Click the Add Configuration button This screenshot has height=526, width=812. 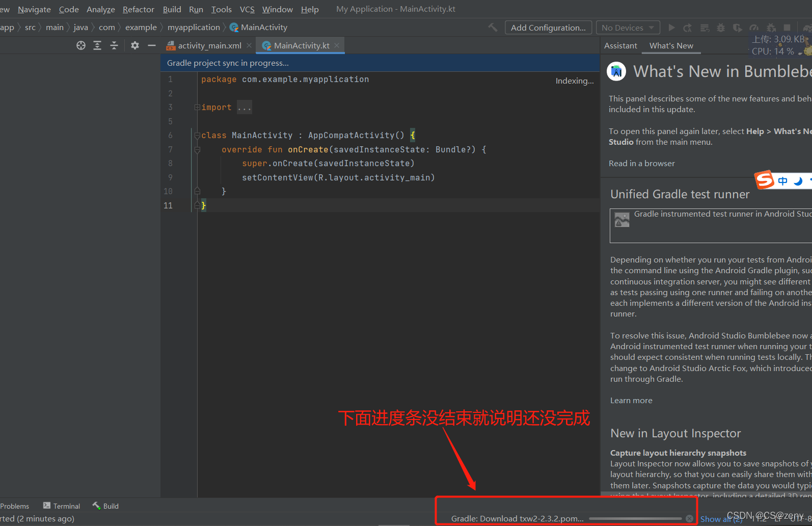[548, 28]
